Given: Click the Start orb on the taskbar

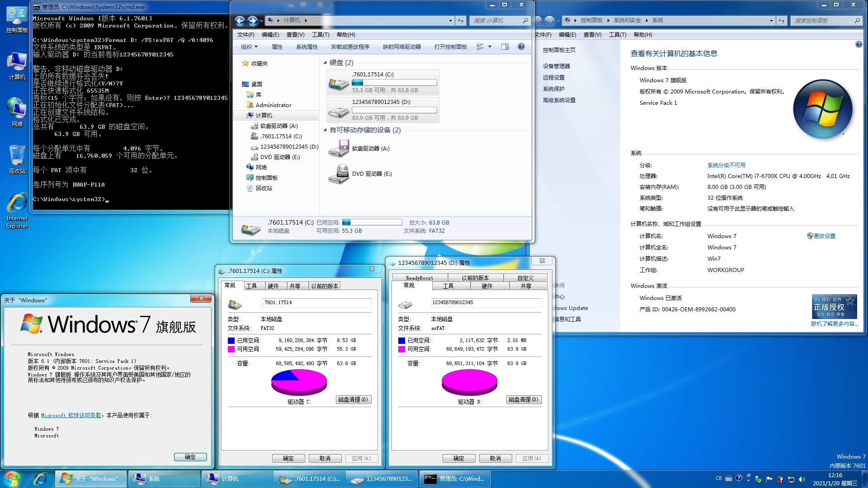Looking at the screenshot, I should pyautogui.click(x=12, y=479).
